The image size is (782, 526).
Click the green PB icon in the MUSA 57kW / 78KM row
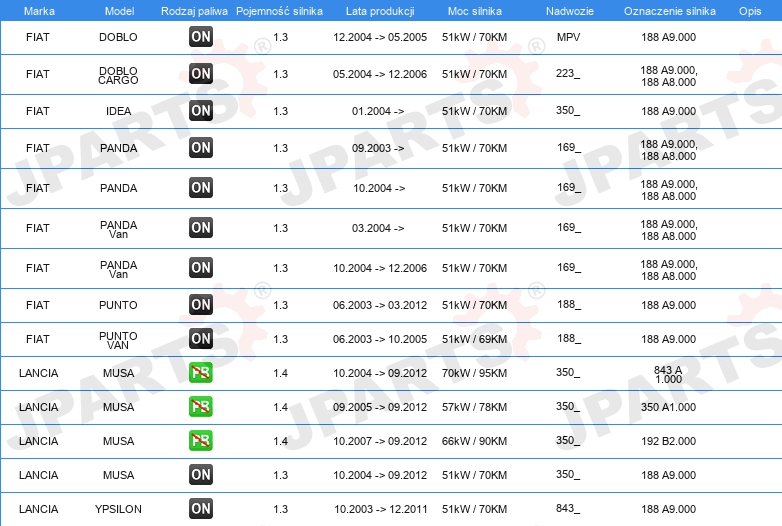click(201, 407)
